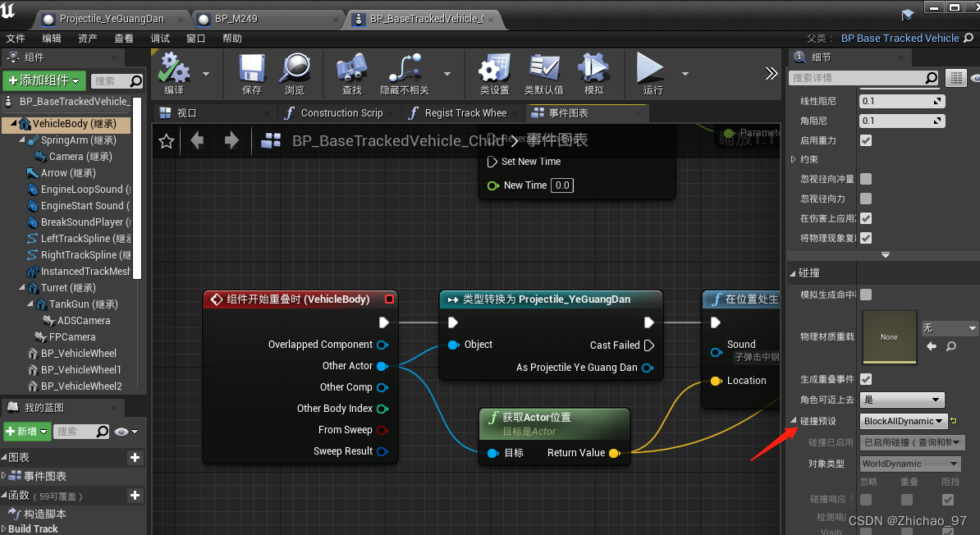Open 类设置 class settings

tap(494, 74)
